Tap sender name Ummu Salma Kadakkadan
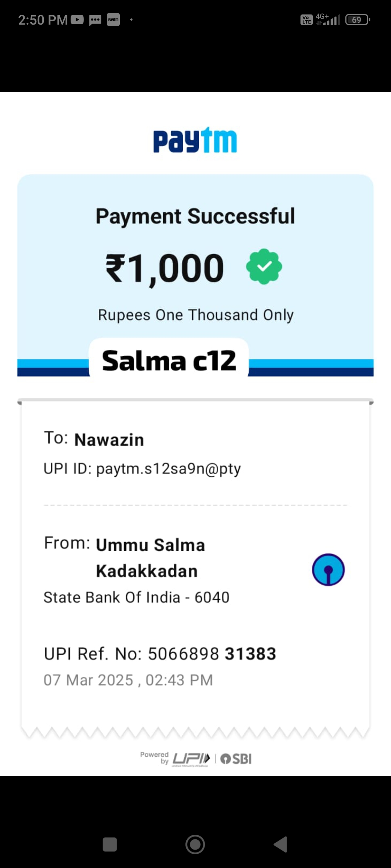 tap(150, 558)
